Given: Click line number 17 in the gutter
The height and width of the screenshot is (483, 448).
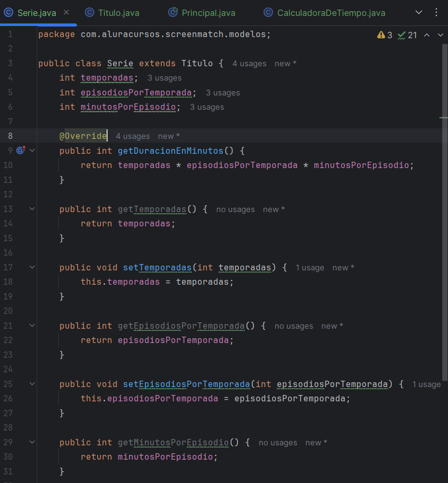Looking at the screenshot, I should [x=8, y=267].
